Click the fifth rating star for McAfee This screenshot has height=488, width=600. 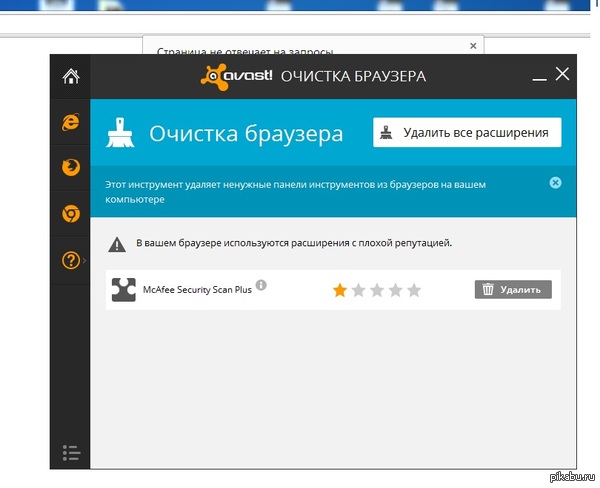click(414, 290)
